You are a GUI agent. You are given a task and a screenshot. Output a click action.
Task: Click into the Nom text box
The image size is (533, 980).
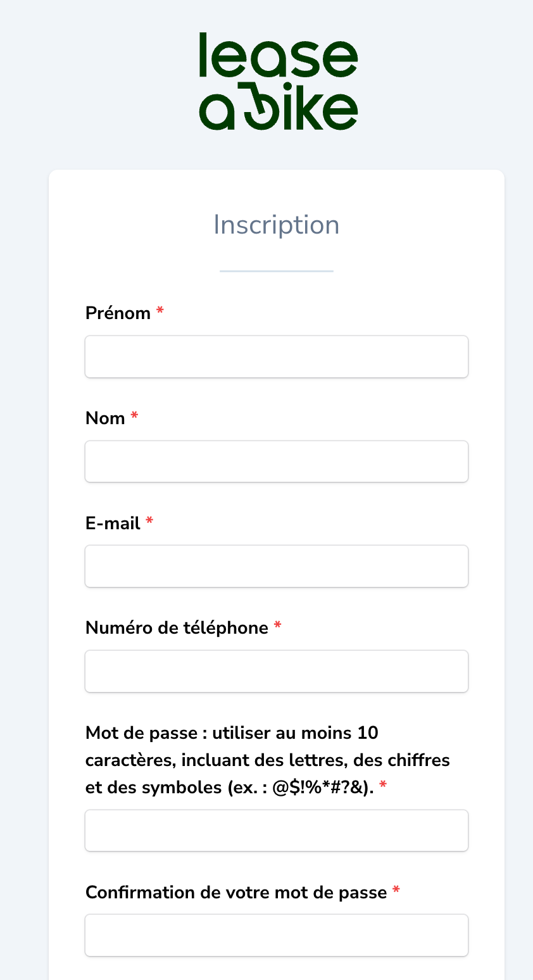(277, 462)
